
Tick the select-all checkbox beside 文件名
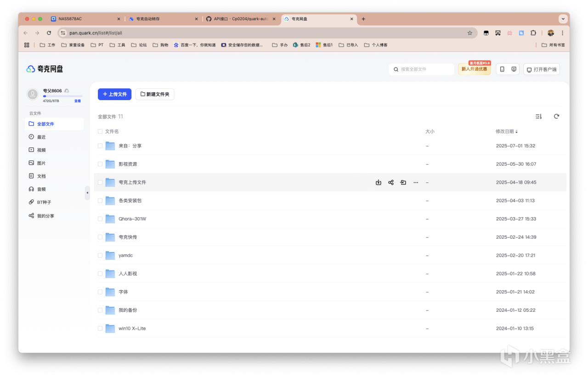click(x=100, y=131)
